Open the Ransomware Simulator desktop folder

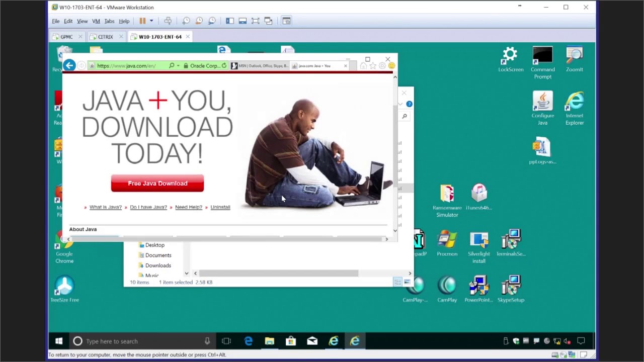pyautogui.click(x=447, y=201)
